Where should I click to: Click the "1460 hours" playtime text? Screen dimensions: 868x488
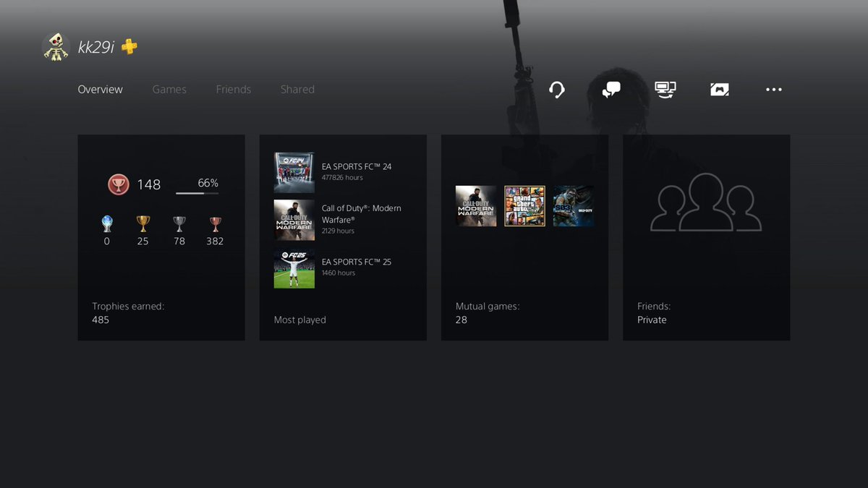pyautogui.click(x=339, y=273)
